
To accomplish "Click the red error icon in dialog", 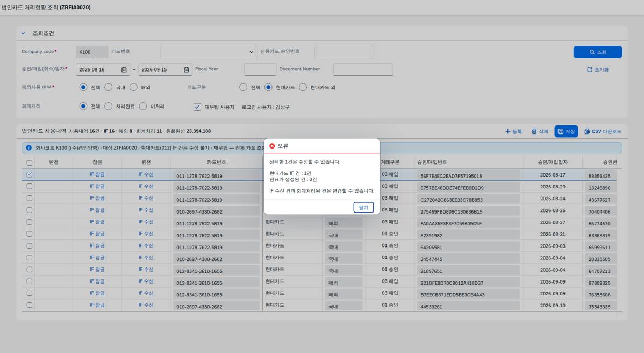I will pos(272,146).
